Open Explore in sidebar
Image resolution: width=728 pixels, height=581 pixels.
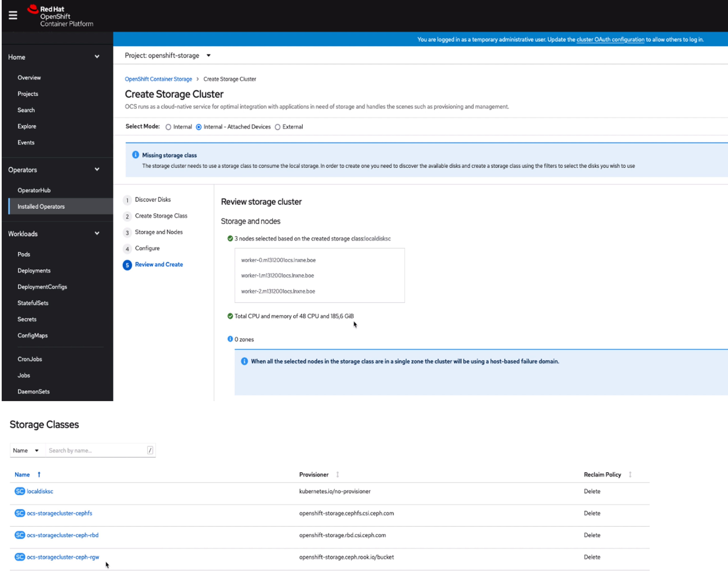(27, 126)
